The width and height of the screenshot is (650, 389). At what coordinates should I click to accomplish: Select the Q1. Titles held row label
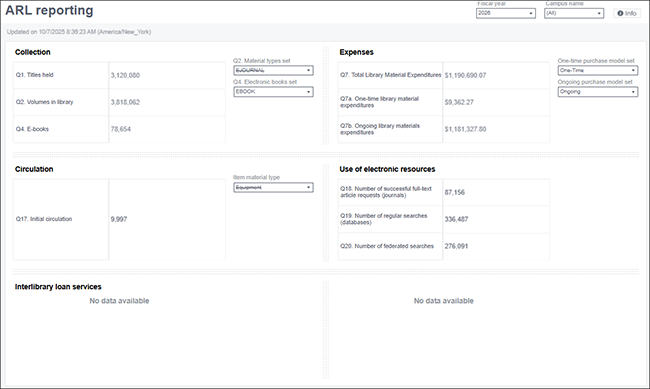35,75
